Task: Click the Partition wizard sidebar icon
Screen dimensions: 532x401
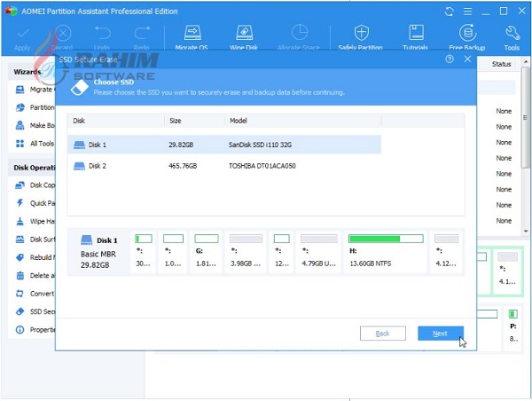Action: (20, 107)
